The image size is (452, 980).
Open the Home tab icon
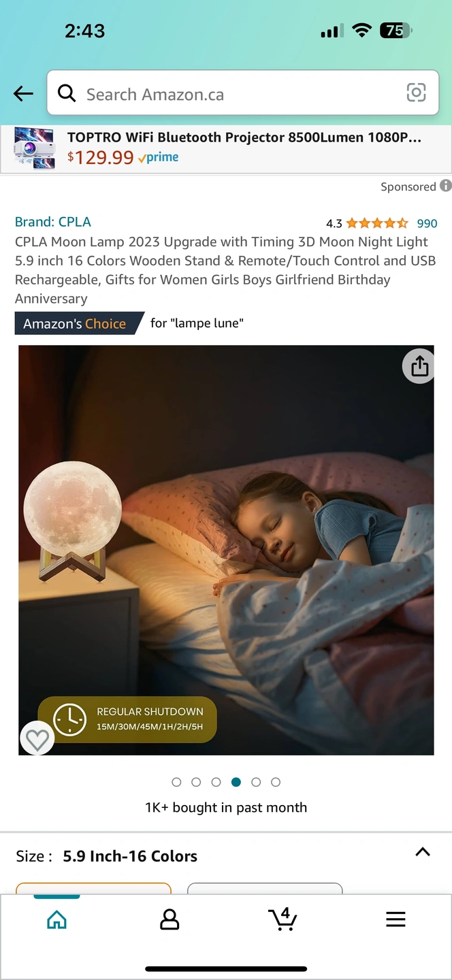pos(56,920)
